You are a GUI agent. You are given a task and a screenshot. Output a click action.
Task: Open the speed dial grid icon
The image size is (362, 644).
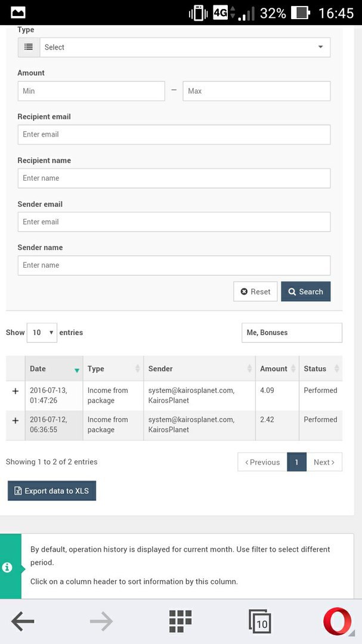(180, 621)
